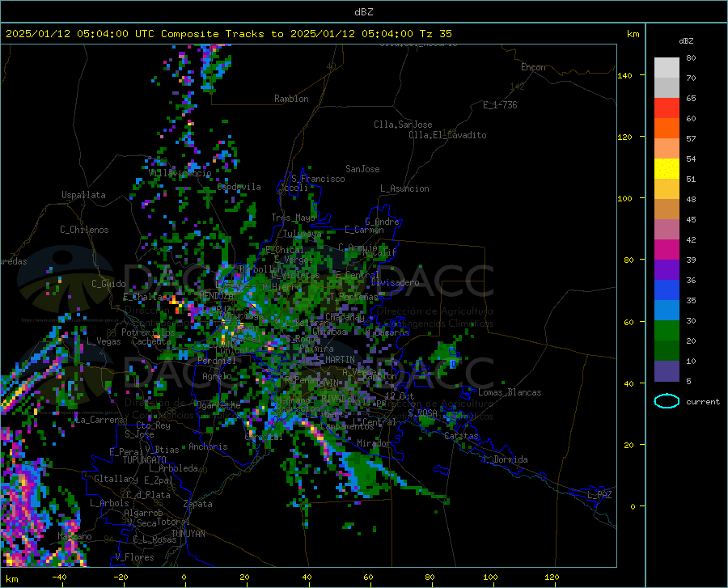
Task: Click the Uspallata map label
Action: (83, 195)
